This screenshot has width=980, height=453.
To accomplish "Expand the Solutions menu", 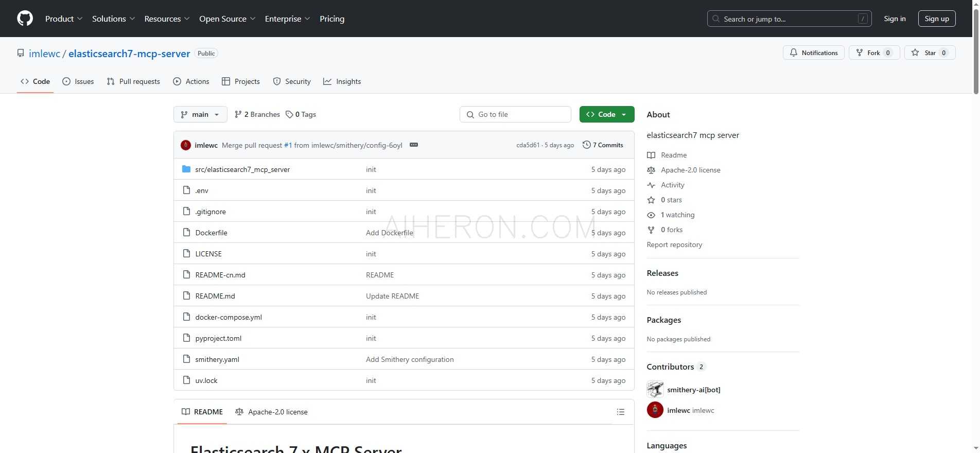I will click(113, 19).
